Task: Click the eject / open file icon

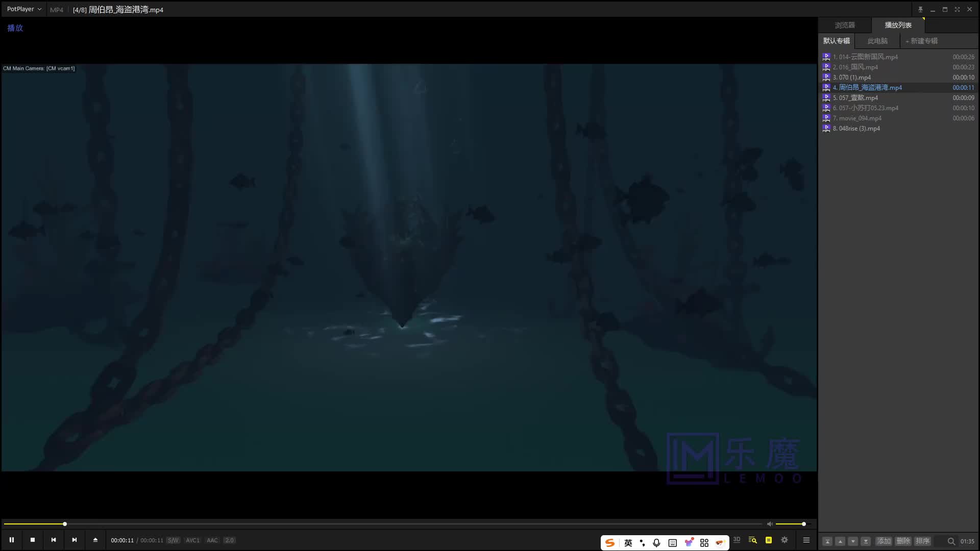Action: (95, 540)
